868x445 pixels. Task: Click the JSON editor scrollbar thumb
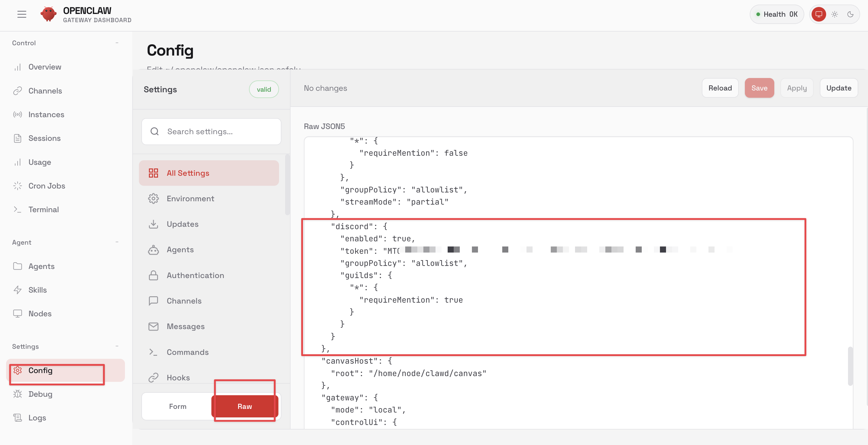tap(850, 366)
